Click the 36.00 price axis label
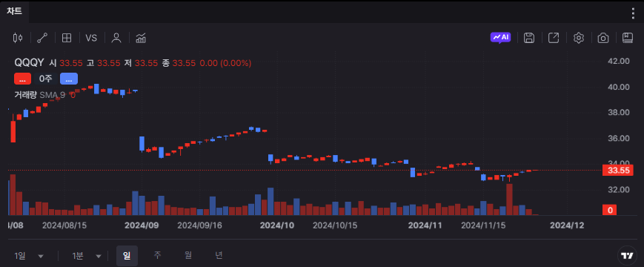 pos(619,138)
